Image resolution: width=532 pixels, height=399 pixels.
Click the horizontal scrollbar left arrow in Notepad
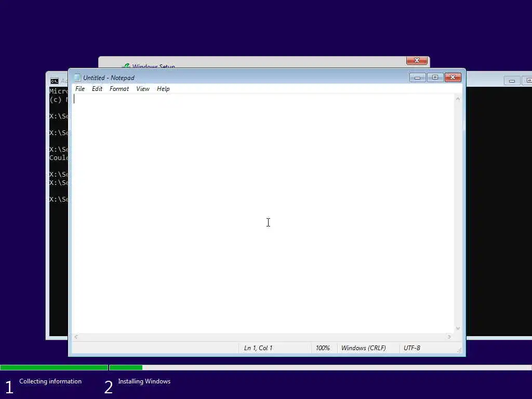coord(76,337)
